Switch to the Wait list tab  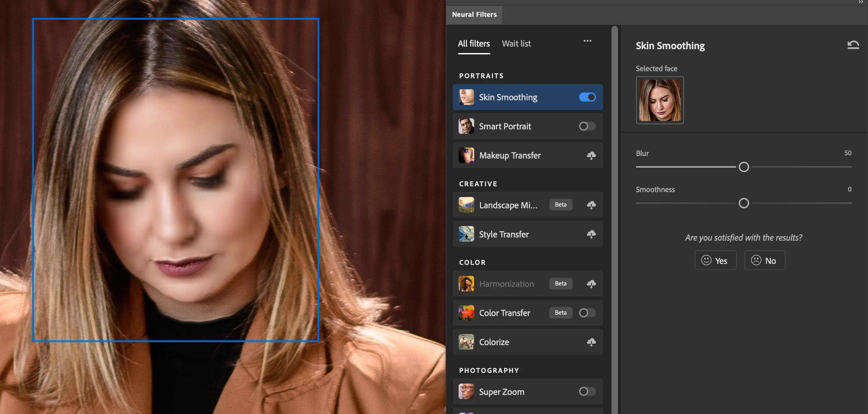coord(516,43)
